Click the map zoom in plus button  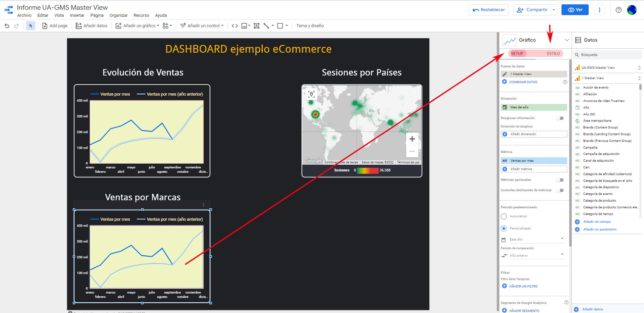pos(412,139)
